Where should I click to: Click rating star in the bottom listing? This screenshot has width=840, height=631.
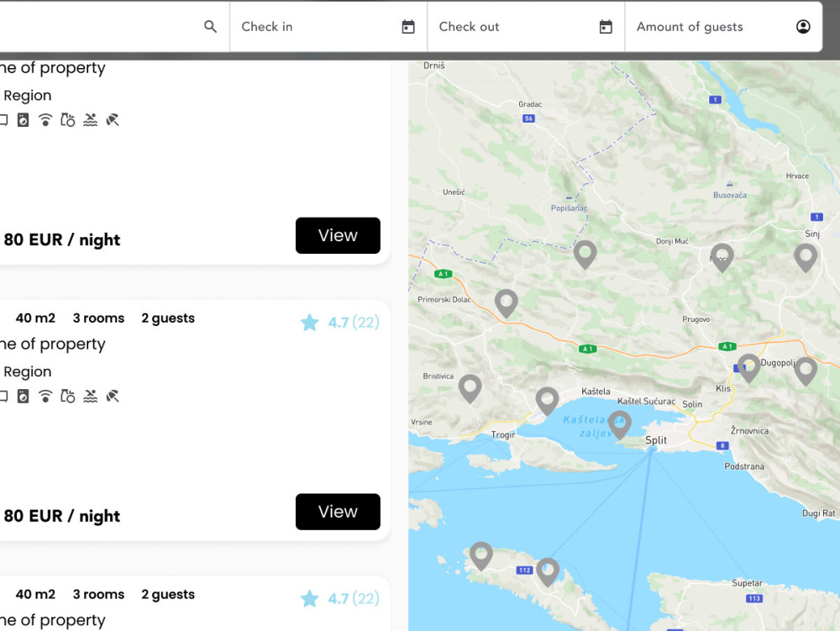pyautogui.click(x=310, y=598)
